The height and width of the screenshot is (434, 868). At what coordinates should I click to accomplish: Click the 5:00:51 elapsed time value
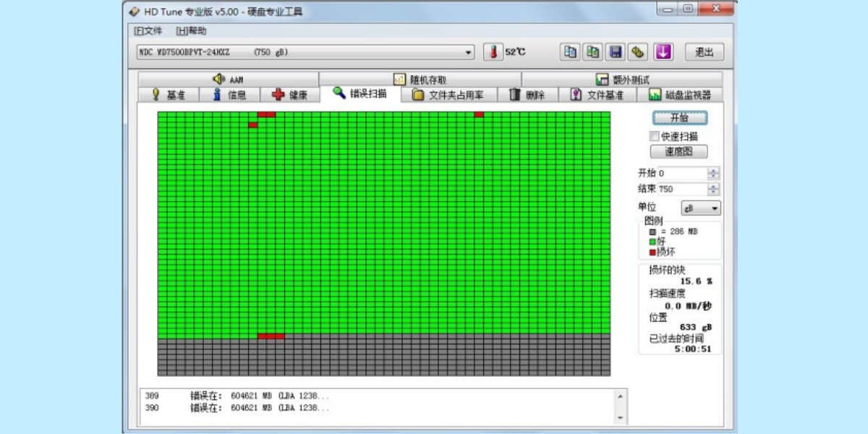(x=693, y=349)
